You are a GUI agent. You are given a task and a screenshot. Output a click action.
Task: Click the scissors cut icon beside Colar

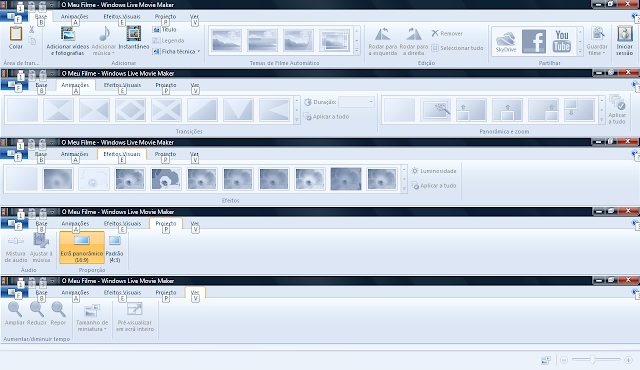pyautogui.click(x=32, y=29)
